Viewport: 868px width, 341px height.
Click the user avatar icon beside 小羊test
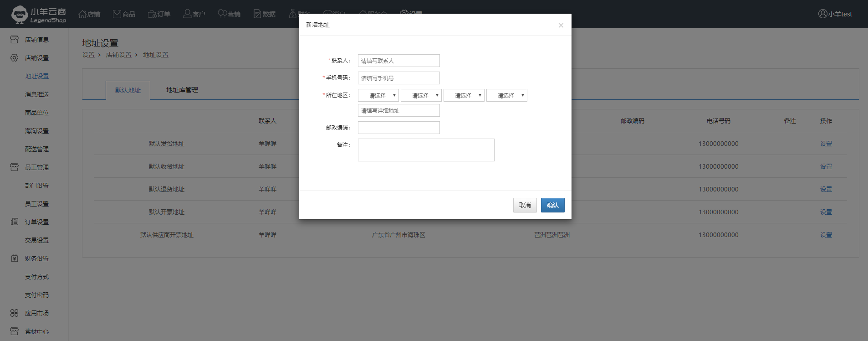point(822,14)
